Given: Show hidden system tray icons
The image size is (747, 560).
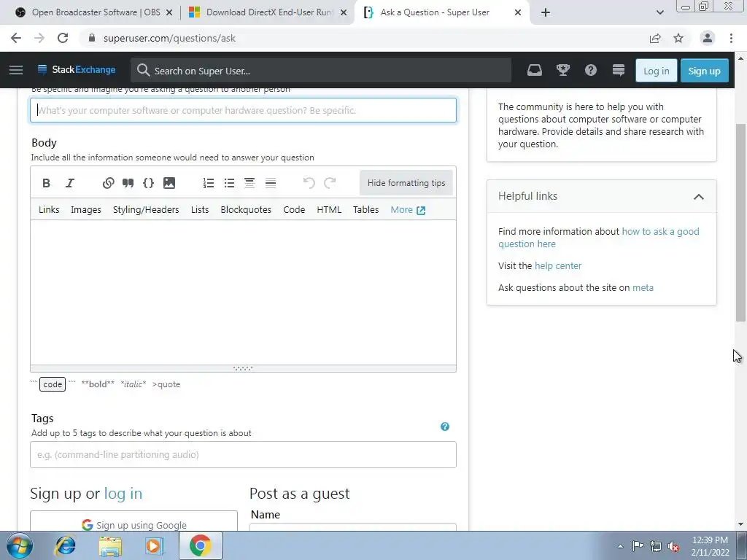Looking at the screenshot, I should [x=620, y=546].
